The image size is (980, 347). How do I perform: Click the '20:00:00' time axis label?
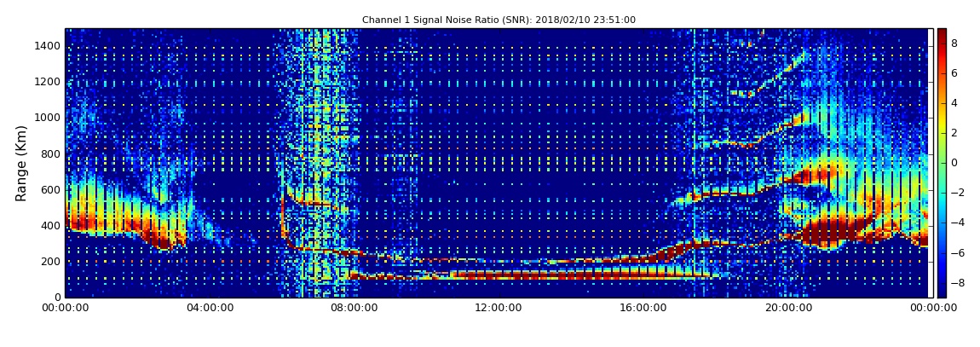coord(788,308)
